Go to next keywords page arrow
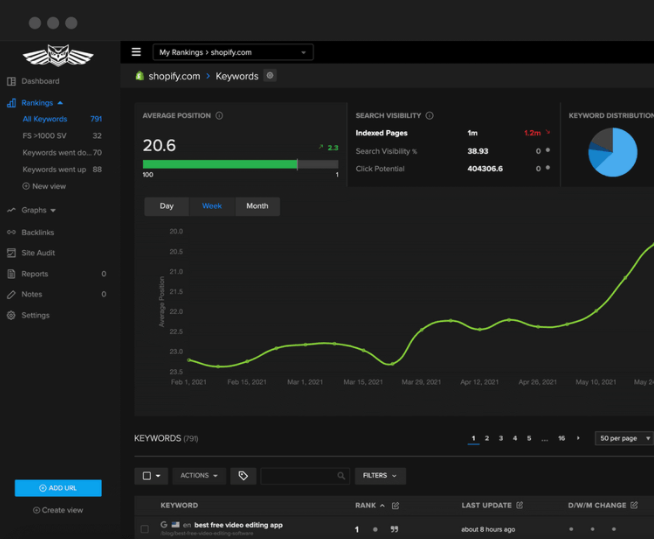Viewport: 654px width, 539px height. (578, 438)
